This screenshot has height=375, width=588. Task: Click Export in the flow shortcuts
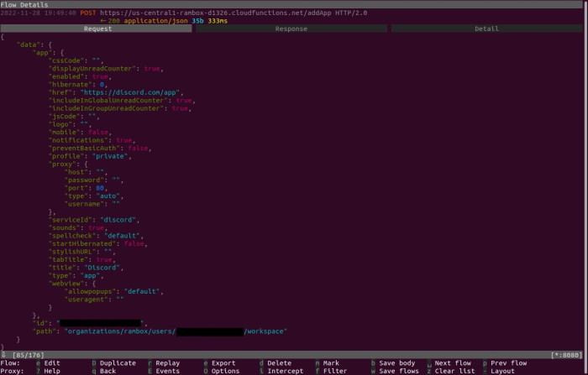(x=223, y=362)
